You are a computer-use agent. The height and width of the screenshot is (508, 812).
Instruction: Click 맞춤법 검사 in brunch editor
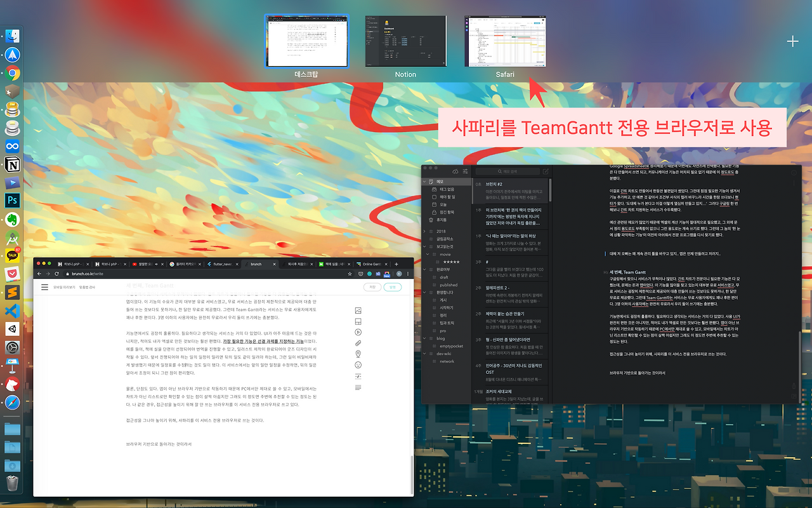(x=88, y=287)
